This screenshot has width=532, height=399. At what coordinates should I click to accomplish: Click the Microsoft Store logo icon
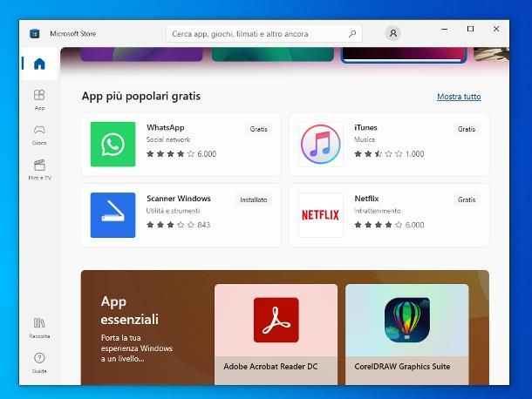35,34
